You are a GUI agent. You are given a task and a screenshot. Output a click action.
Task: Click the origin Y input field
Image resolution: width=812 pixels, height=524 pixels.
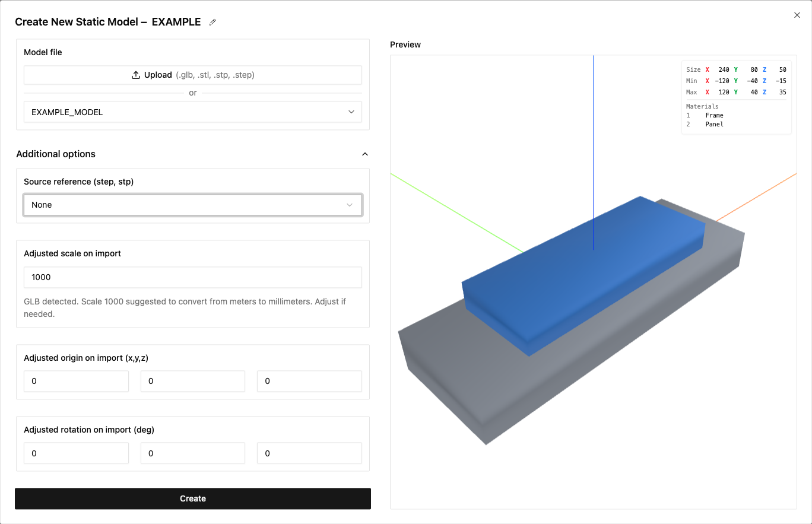pos(193,381)
